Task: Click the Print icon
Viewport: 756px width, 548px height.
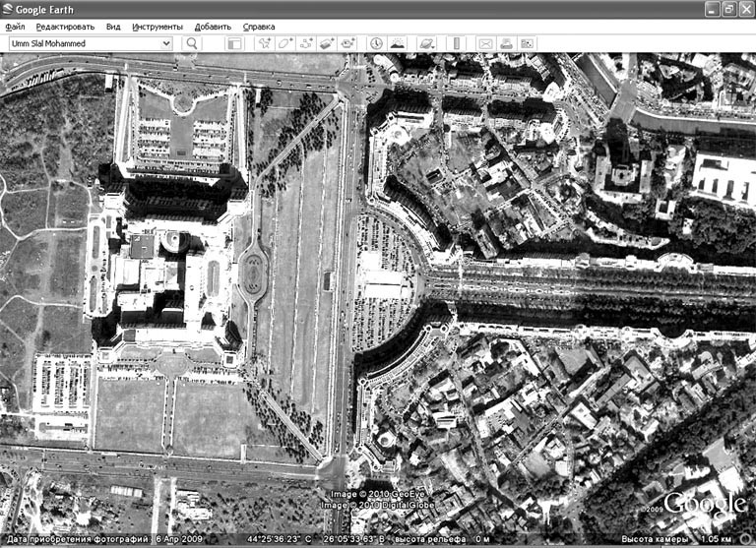Action: (x=506, y=43)
